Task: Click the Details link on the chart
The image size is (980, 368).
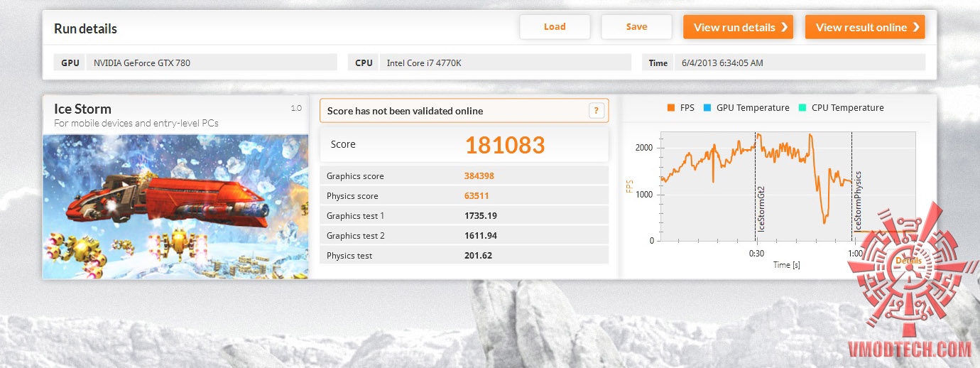Action: pyautogui.click(x=908, y=261)
